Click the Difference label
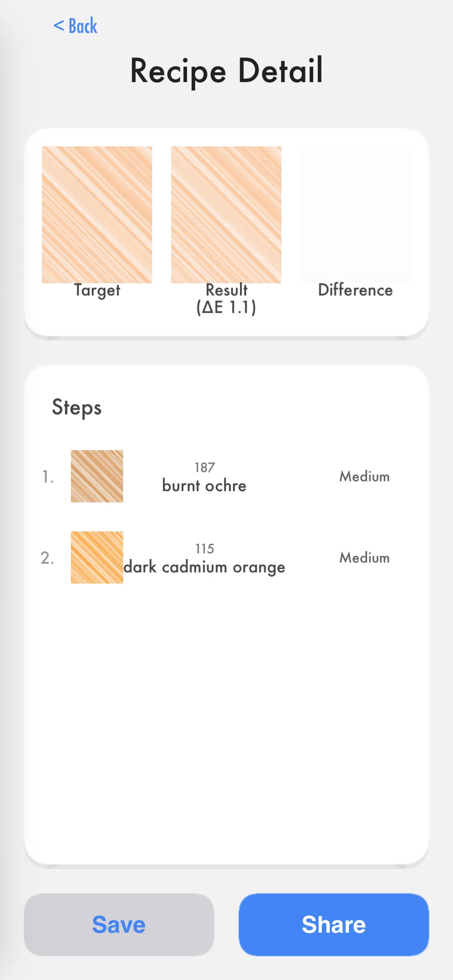Screen dimensions: 453x980 point(355,290)
